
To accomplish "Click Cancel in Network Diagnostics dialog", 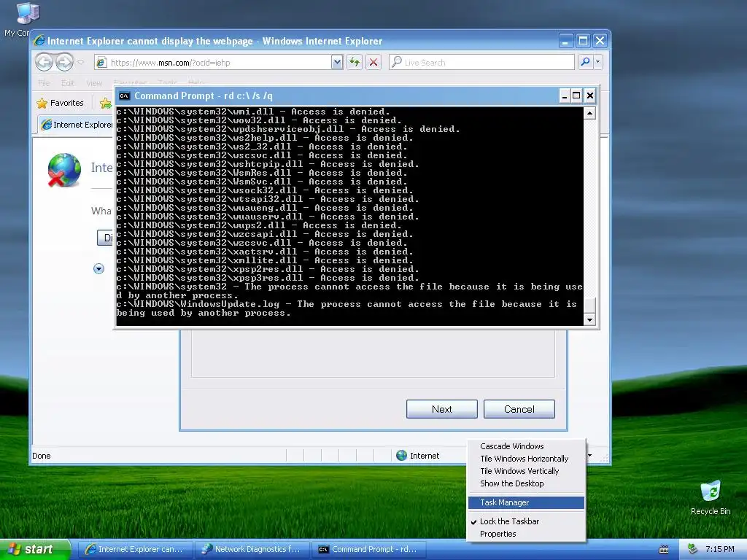I will pyautogui.click(x=519, y=409).
